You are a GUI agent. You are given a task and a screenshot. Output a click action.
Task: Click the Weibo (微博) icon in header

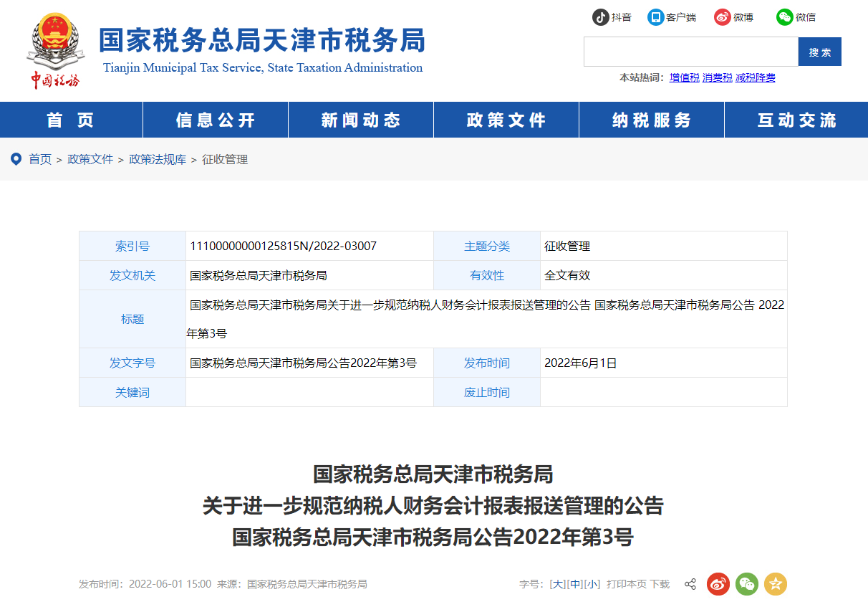tap(722, 17)
